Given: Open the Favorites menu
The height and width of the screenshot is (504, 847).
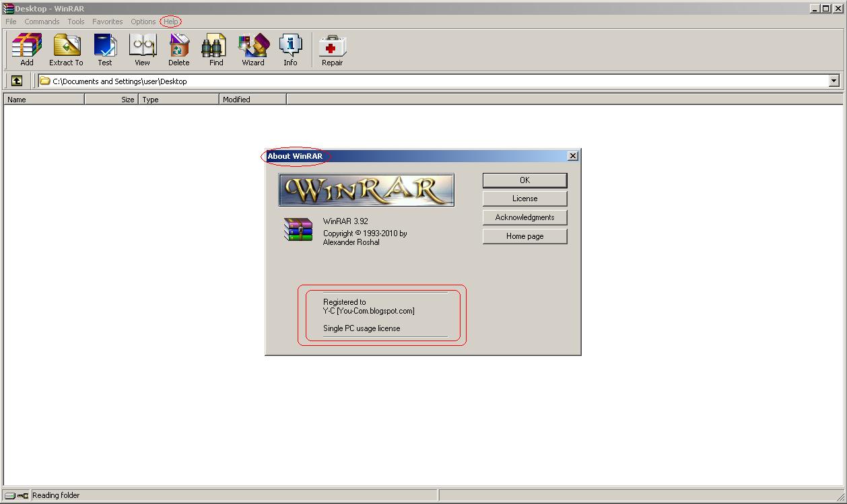Looking at the screenshot, I should pyautogui.click(x=108, y=22).
